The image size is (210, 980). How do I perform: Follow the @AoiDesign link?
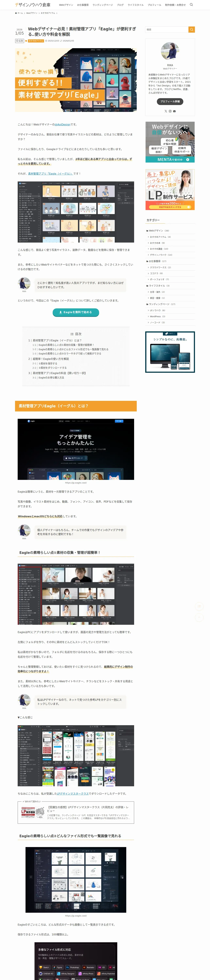tap(62, 124)
